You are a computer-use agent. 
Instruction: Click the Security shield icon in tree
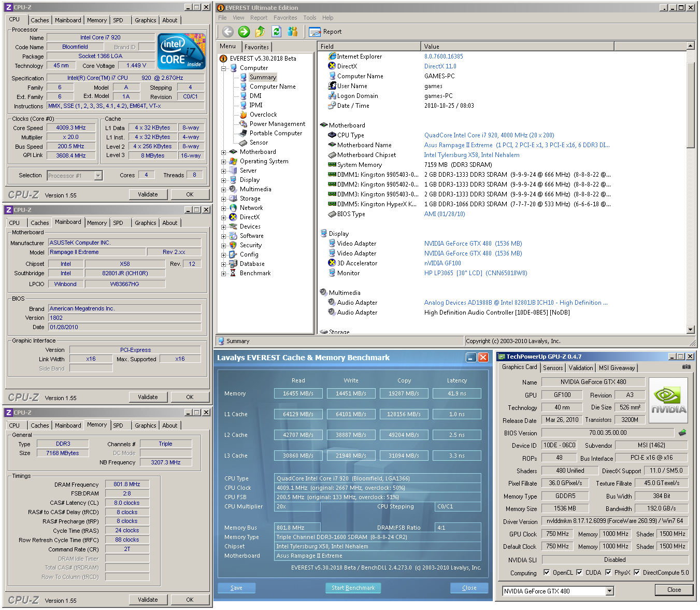pyautogui.click(x=233, y=245)
